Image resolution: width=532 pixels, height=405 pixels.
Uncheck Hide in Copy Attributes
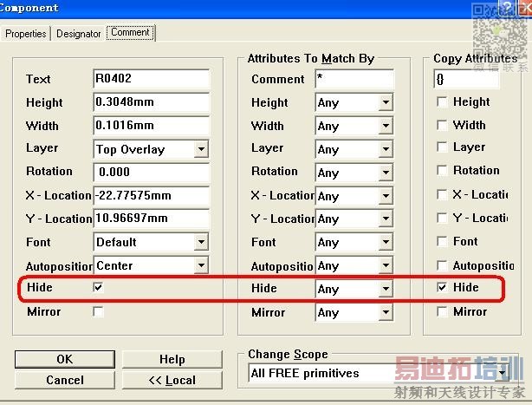(x=442, y=288)
